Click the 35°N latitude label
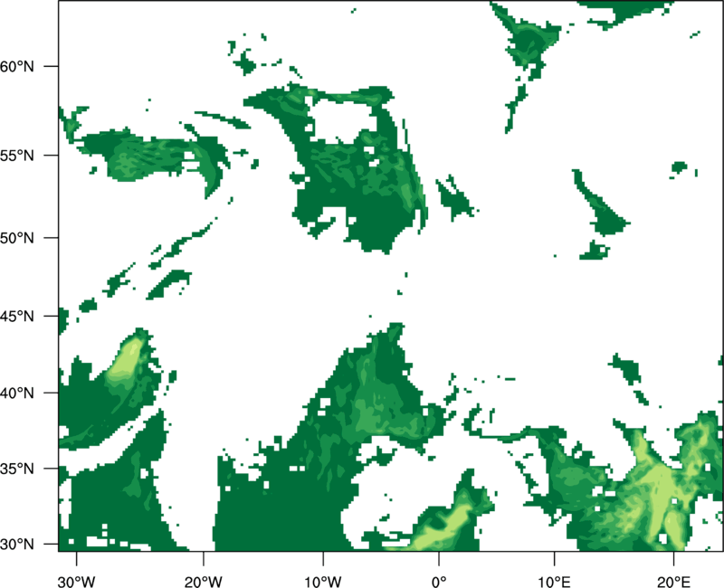This screenshot has width=724, height=588. (x=17, y=469)
